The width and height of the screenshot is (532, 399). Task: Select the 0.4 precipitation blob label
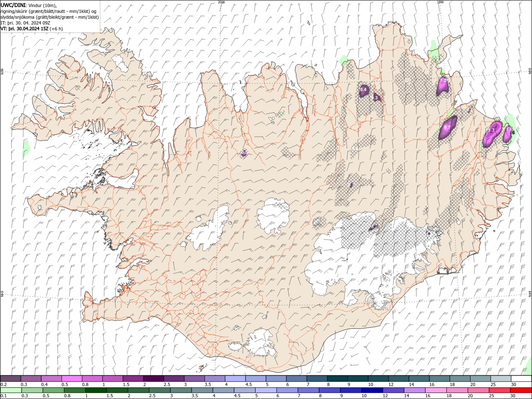(363, 89)
